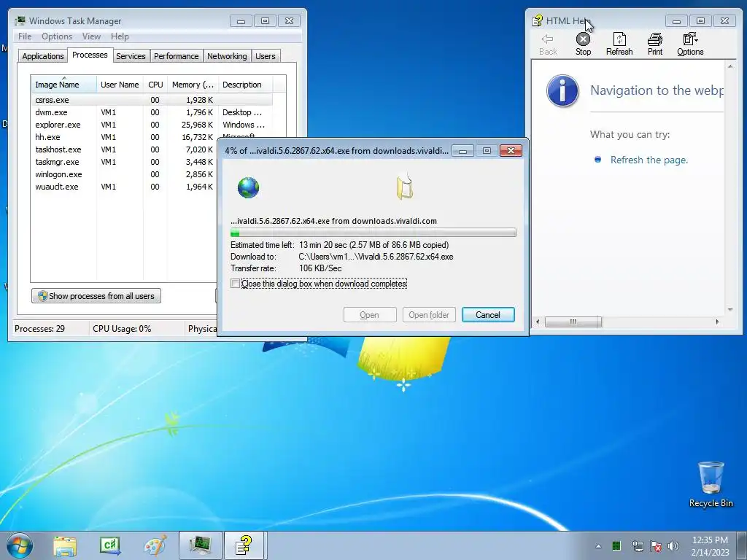The height and width of the screenshot is (560, 747).
Task: Sort processes by Description column
Action: (245, 85)
